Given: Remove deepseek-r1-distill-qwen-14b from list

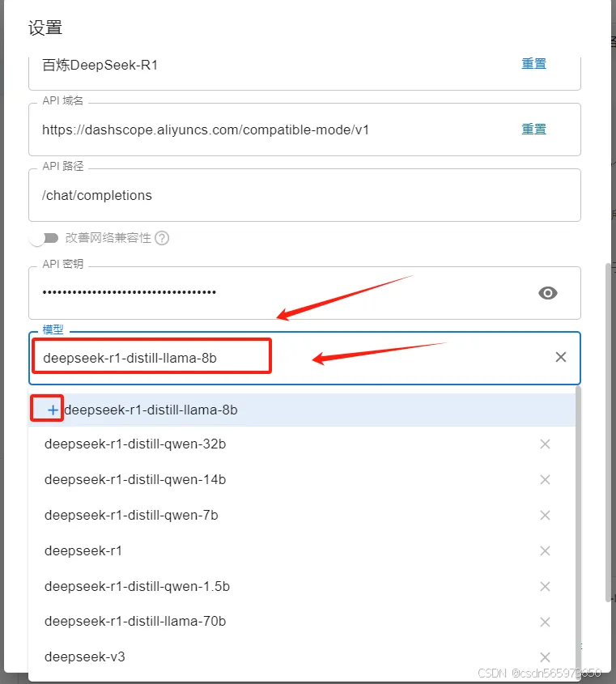Looking at the screenshot, I should (x=545, y=480).
